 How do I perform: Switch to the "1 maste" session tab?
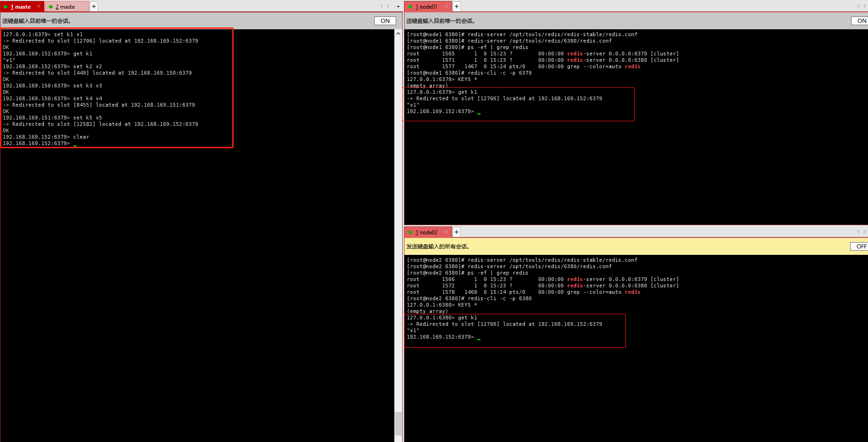pyautogui.click(x=21, y=7)
